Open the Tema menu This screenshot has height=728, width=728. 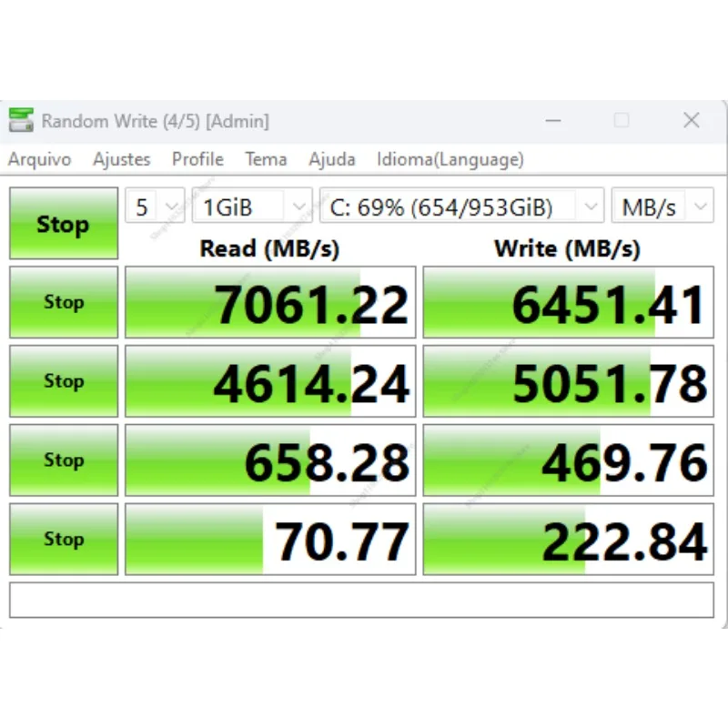[x=266, y=159]
